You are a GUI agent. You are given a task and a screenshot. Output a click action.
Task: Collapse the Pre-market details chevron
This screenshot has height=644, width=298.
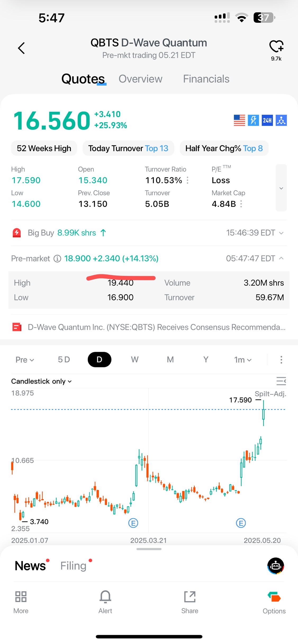pos(281,258)
